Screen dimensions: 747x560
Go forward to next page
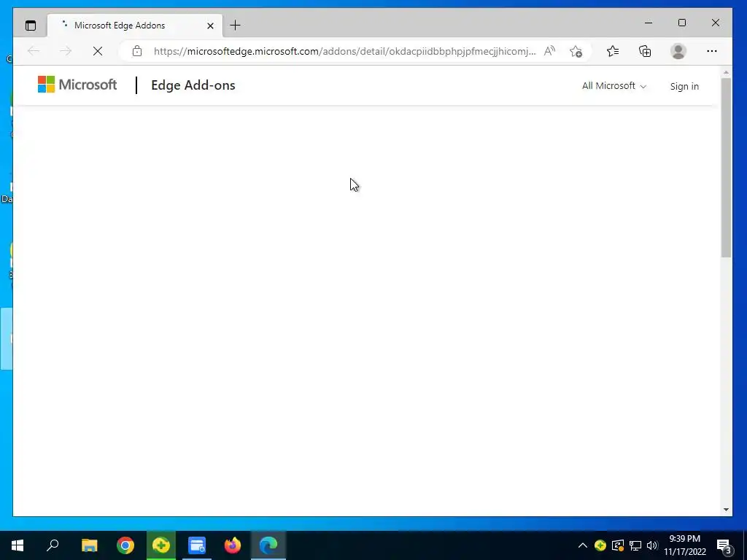(x=66, y=51)
